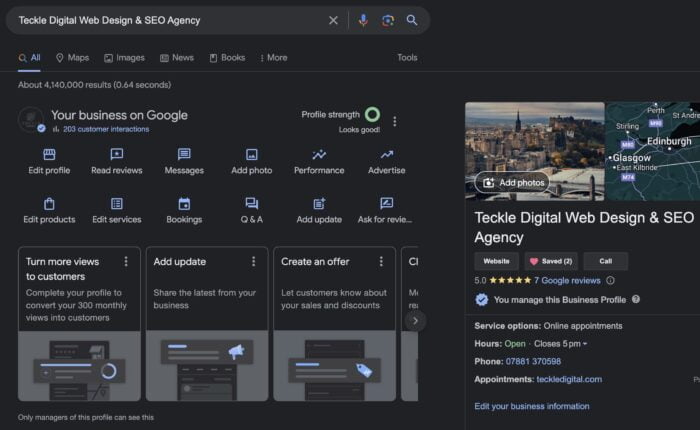Click the business title Teckle Digital Web Design
The height and width of the screenshot is (430, 700).
coord(584,227)
